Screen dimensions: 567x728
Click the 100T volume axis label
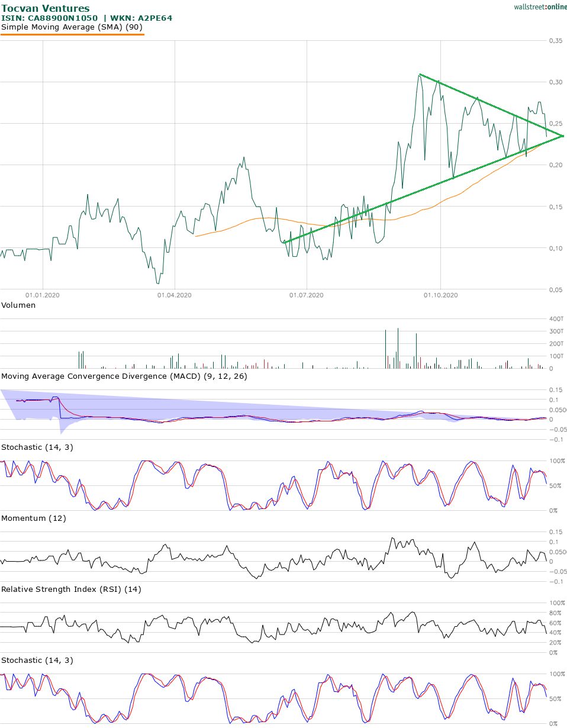556,356
